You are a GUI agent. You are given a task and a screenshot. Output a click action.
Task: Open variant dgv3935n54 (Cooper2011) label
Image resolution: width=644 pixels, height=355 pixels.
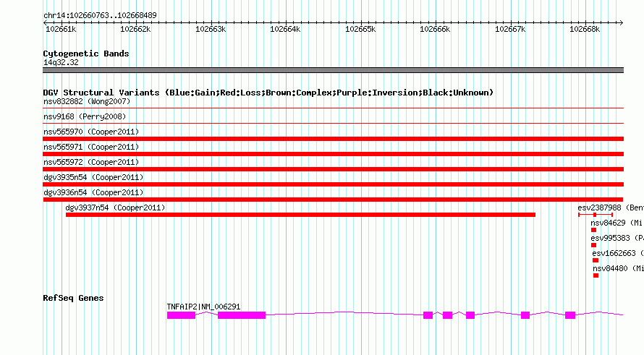[x=93, y=177]
